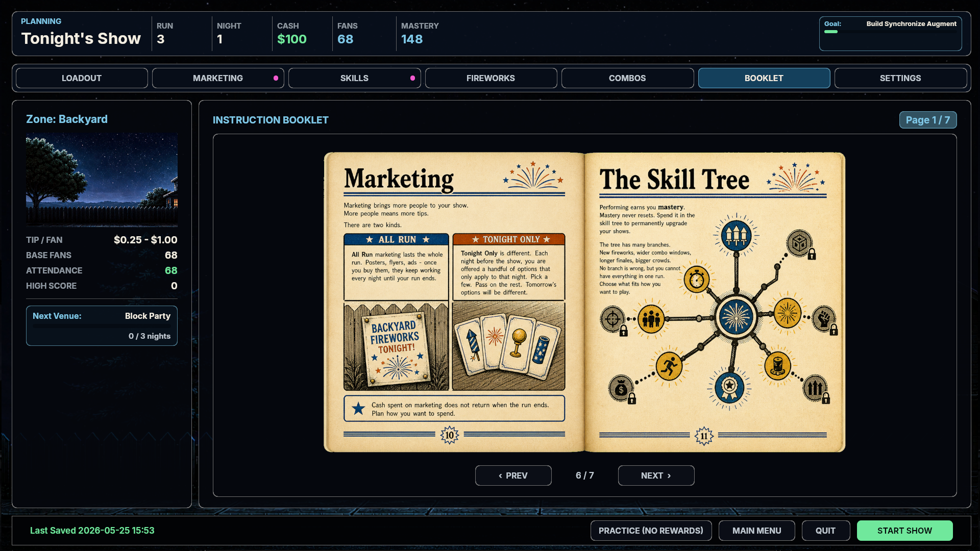980x551 pixels.
Task: Click the Zone: Backyard heading
Action: point(67,119)
